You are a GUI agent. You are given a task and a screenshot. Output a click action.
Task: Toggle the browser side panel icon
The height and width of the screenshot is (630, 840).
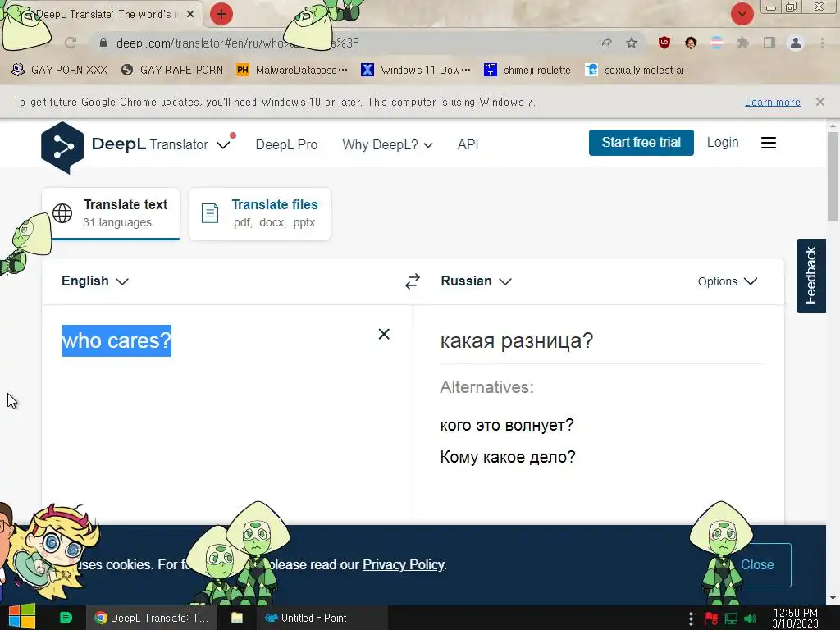pyautogui.click(x=769, y=43)
